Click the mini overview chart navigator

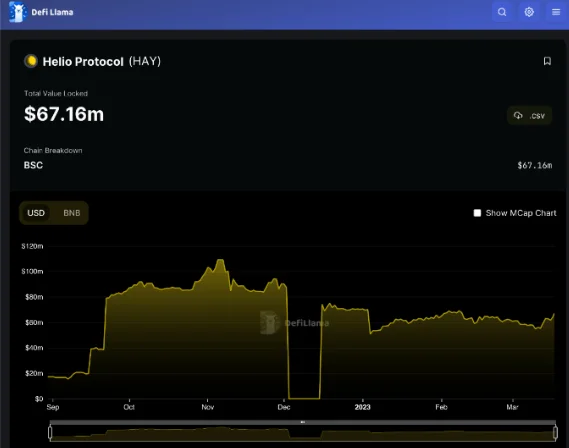pyautogui.click(x=303, y=433)
